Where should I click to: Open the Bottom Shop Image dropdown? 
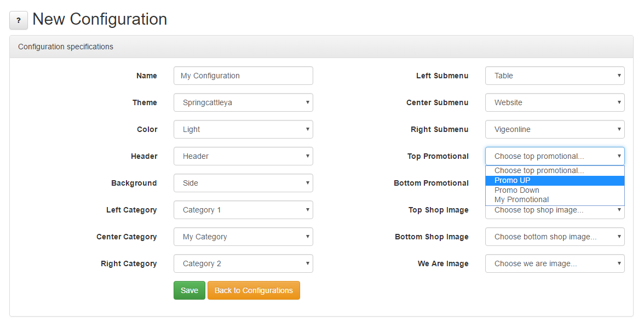(x=555, y=237)
